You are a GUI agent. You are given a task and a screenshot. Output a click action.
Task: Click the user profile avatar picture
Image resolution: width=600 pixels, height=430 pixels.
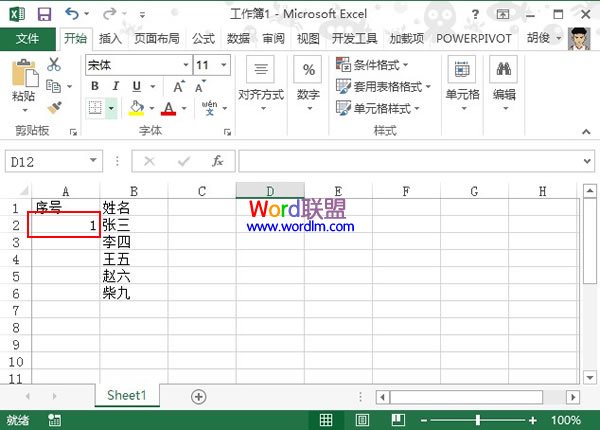coord(579,39)
